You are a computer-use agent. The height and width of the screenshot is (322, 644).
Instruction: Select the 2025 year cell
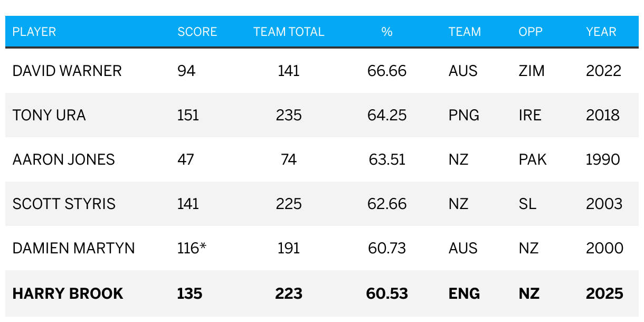point(604,293)
